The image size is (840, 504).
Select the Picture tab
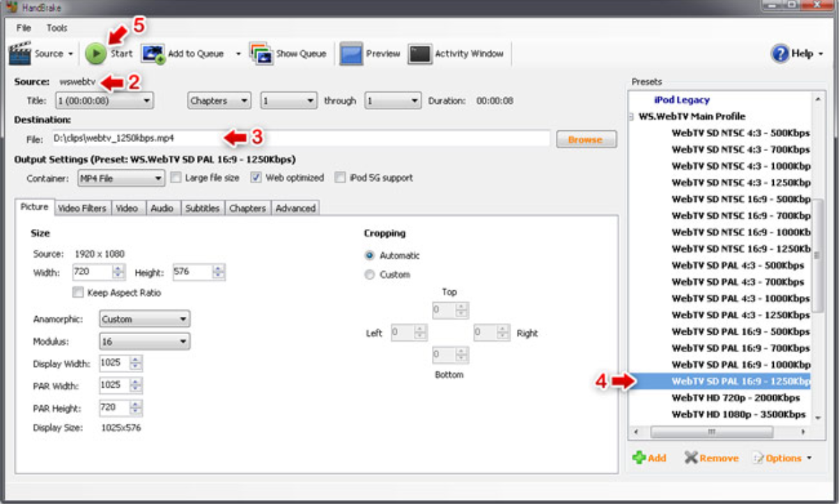(34, 207)
